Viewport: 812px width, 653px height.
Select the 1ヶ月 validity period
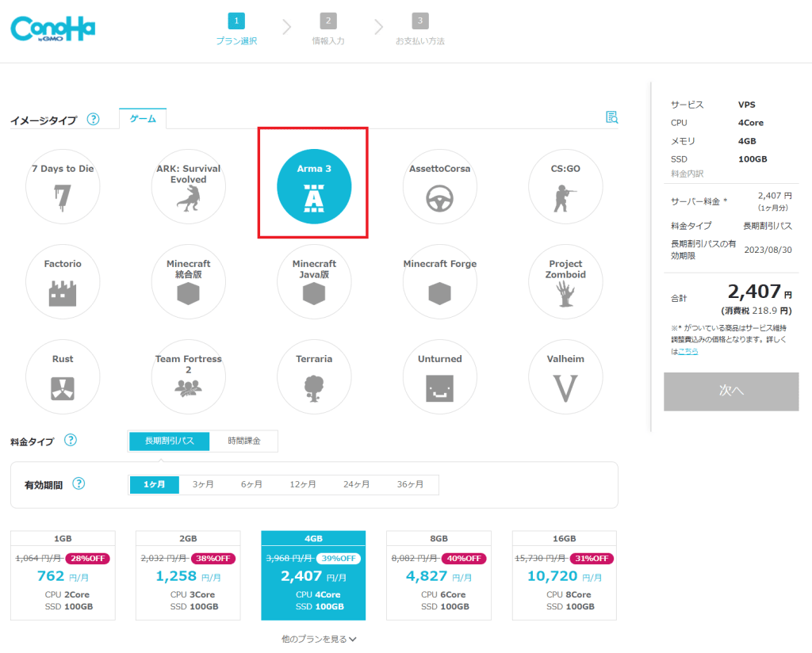coord(155,484)
